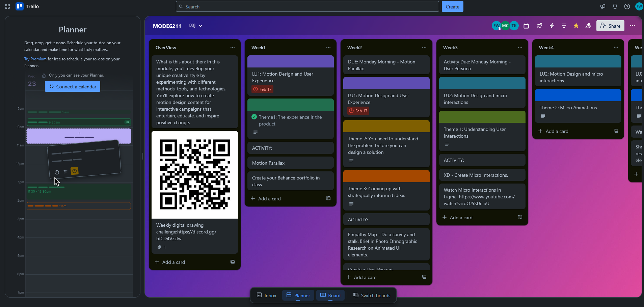
Task: Open list actions for OverView
Action: [x=233, y=48]
